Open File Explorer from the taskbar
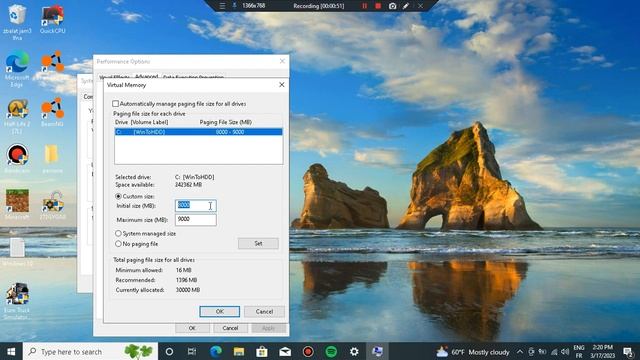Image resolution: width=640 pixels, height=360 pixels. [x=239, y=351]
